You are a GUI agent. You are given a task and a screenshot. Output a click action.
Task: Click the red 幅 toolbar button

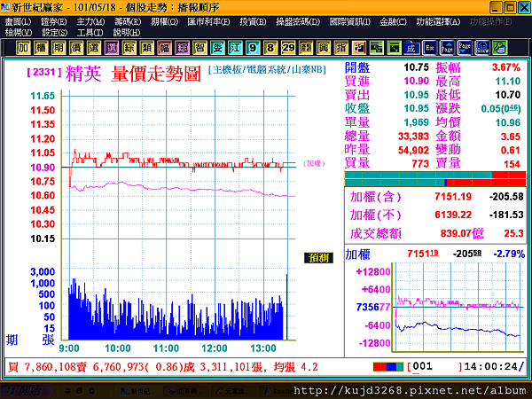[x=164, y=48]
